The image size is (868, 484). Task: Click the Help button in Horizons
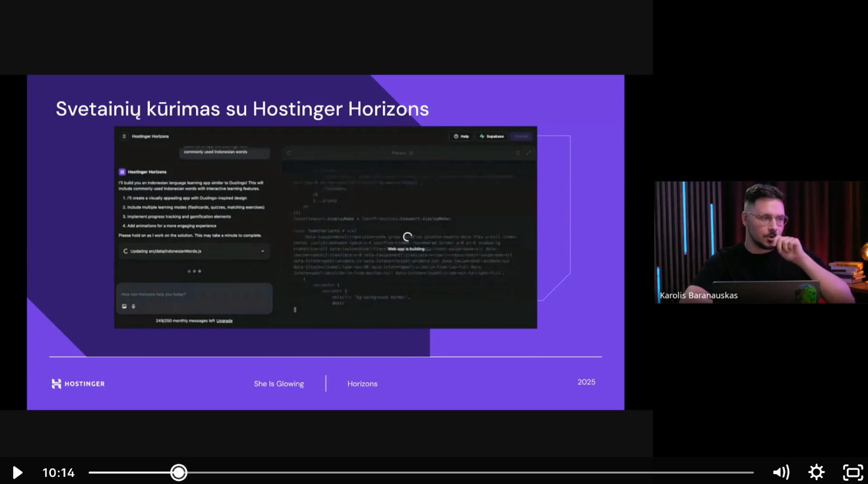tap(461, 136)
